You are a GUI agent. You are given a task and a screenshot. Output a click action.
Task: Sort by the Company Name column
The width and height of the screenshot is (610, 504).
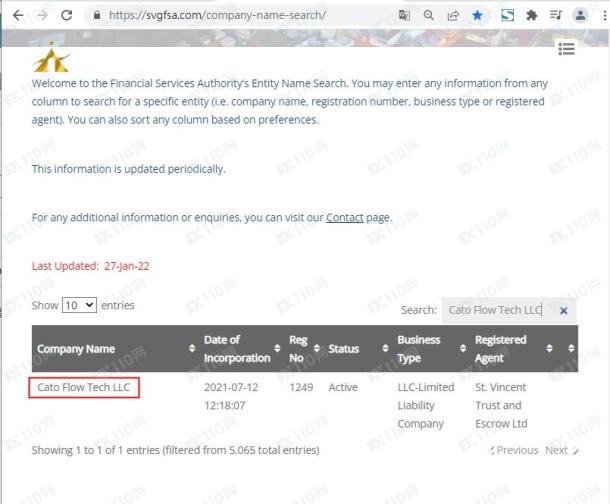tap(116, 348)
